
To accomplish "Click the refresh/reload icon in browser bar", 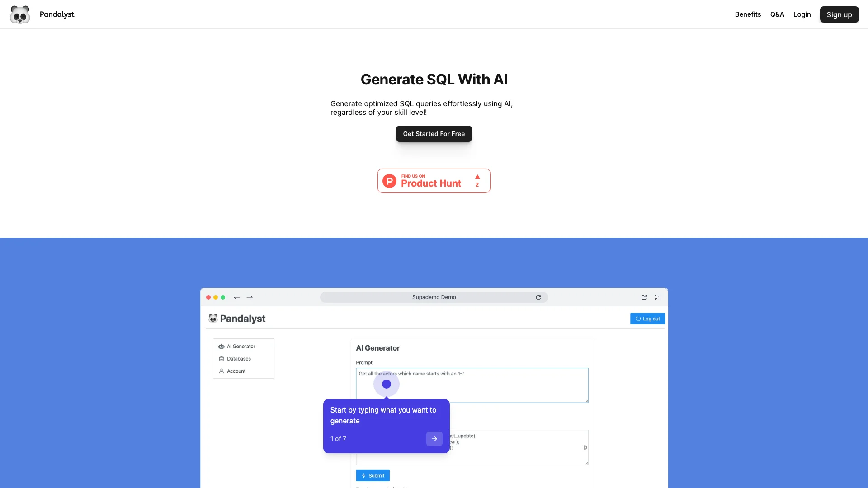I will click(x=538, y=297).
